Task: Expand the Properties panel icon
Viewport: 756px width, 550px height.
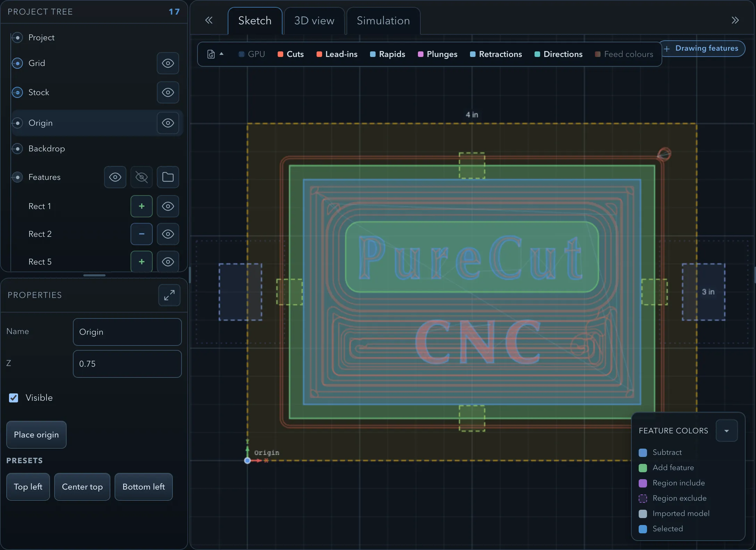Action: pyautogui.click(x=169, y=295)
